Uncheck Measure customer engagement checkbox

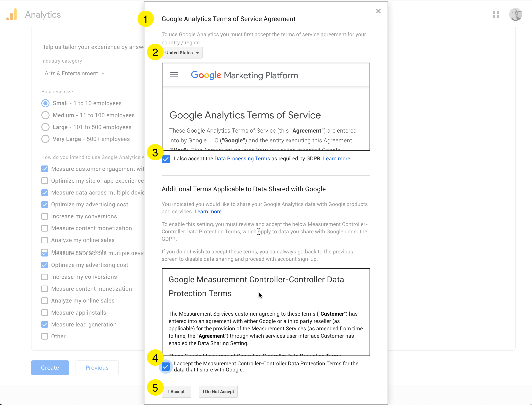click(45, 169)
